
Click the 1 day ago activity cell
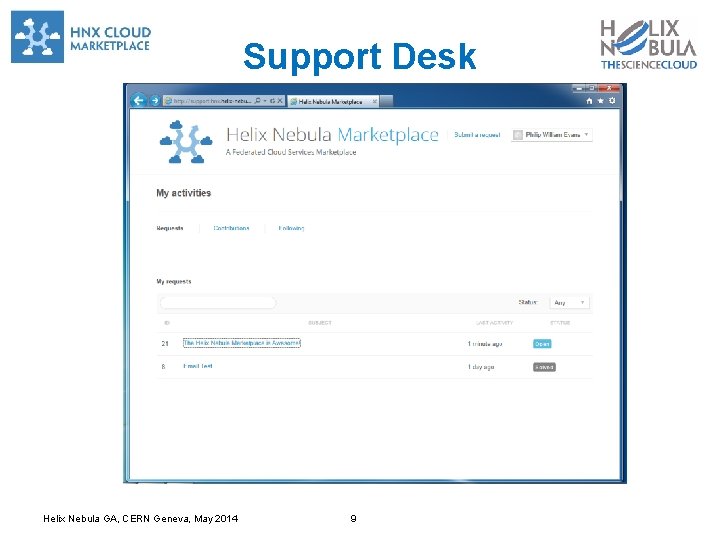[x=481, y=367]
